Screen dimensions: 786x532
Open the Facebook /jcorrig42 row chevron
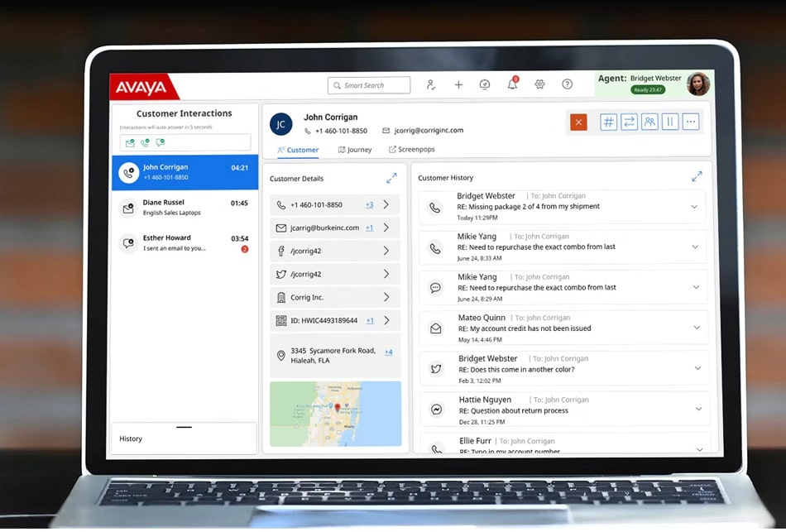386,251
